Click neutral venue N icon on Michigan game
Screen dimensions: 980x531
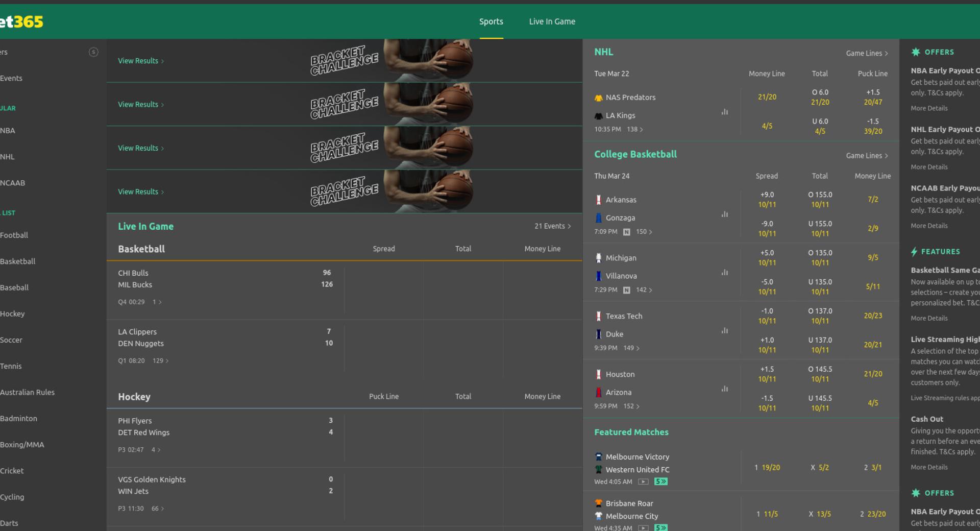pyautogui.click(x=626, y=290)
